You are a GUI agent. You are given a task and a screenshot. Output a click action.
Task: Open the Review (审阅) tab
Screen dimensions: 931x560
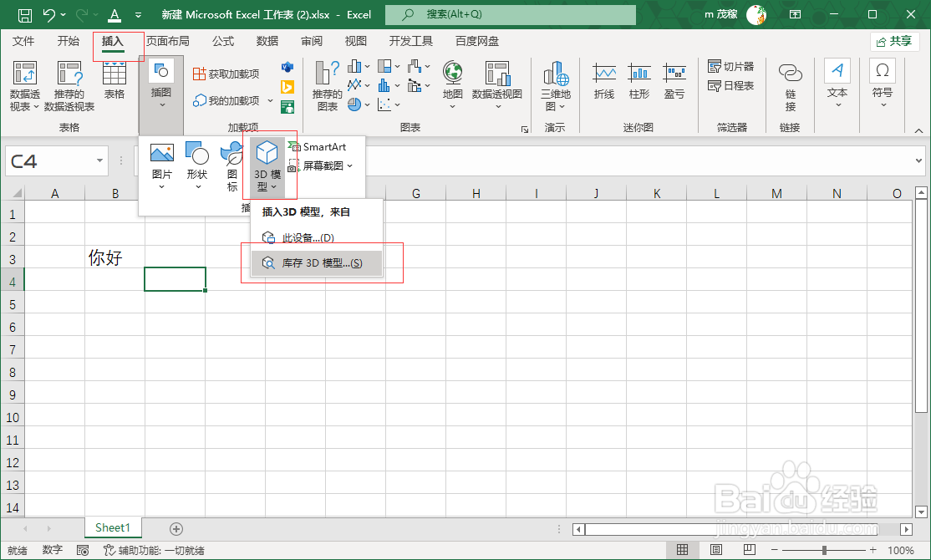point(312,41)
